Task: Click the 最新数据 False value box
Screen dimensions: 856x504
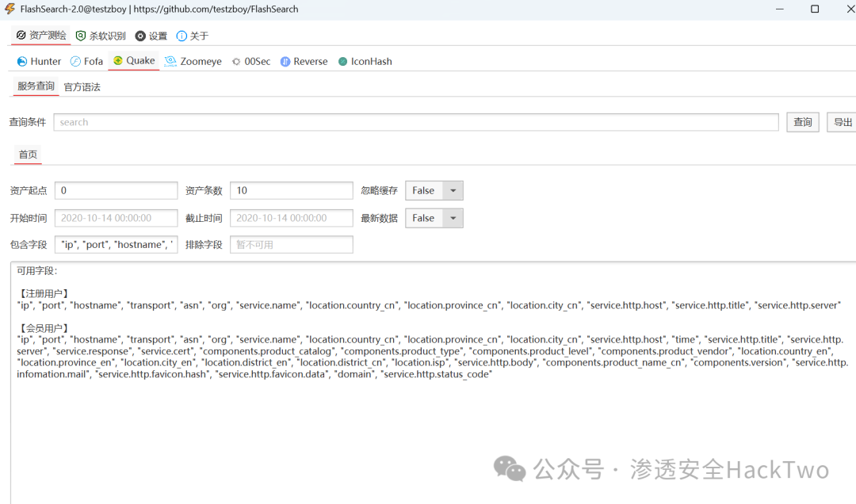Action: [x=423, y=218]
